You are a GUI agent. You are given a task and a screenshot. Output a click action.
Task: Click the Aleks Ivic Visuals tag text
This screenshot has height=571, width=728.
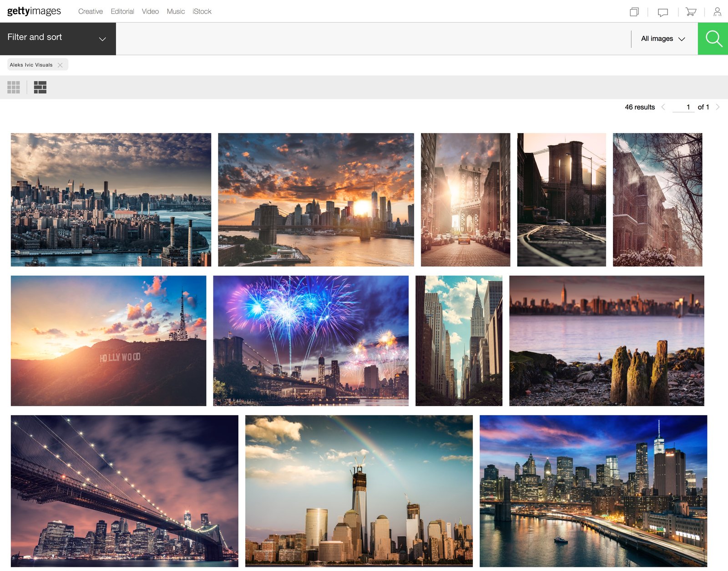pos(31,65)
